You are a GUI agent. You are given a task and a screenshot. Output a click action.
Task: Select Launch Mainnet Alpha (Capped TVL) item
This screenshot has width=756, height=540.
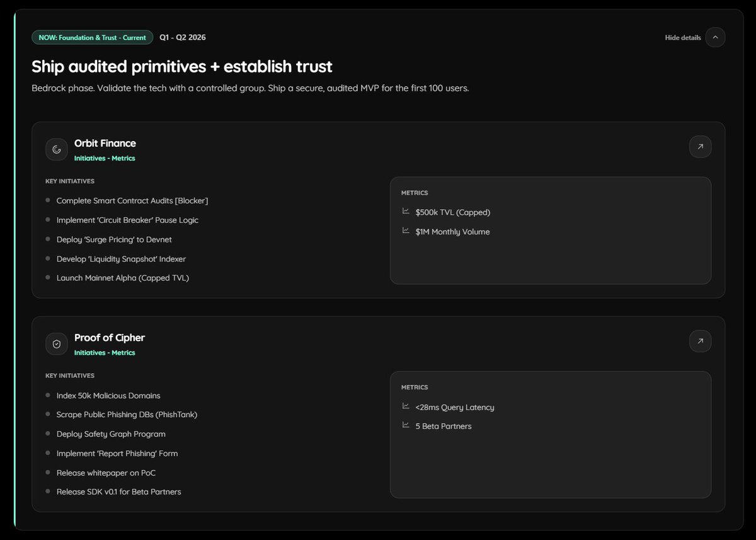(x=123, y=278)
